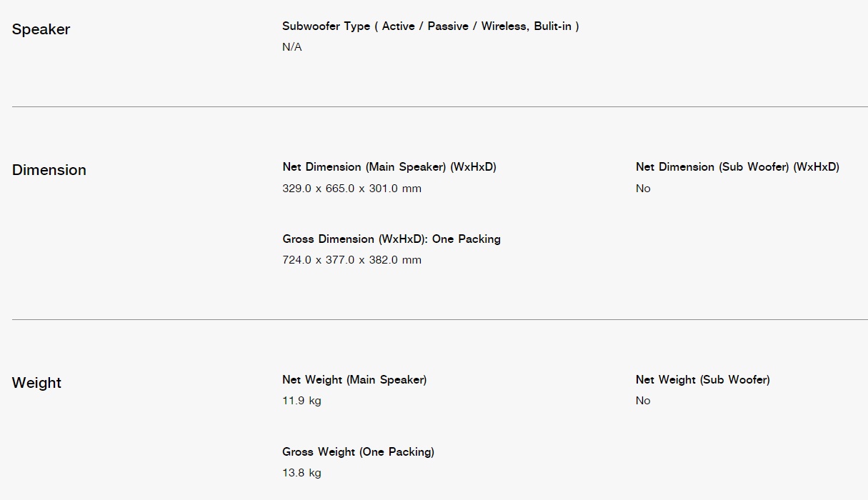Click the divider line below Speaker section
The height and width of the screenshot is (500, 868).
coord(440,107)
